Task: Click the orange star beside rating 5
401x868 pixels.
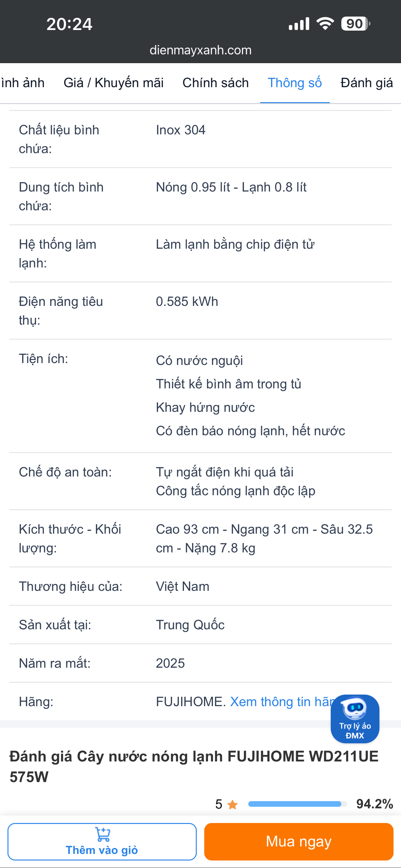Action: point(232,805)
